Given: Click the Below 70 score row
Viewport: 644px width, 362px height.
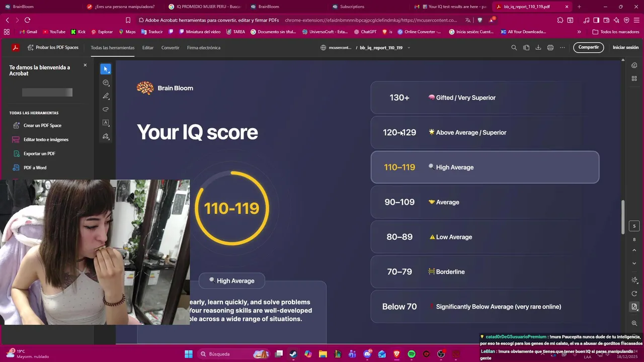Looking at the screenshot, I should click(485, 307).
